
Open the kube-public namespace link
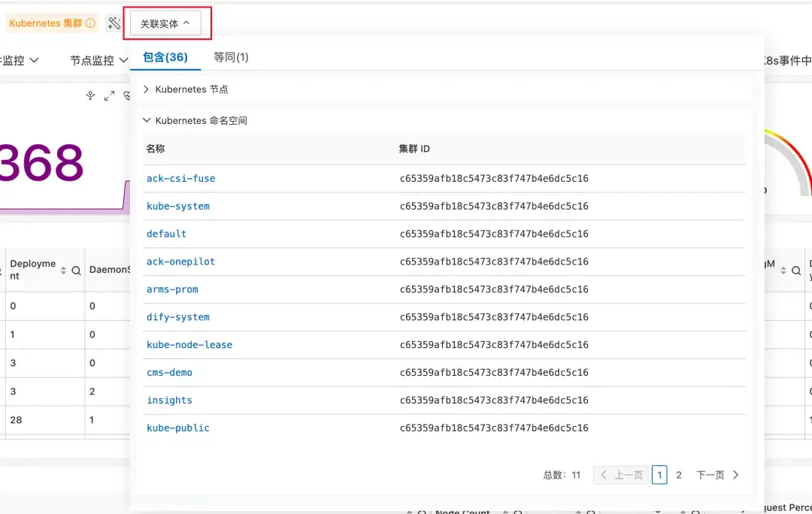[178, 428]
